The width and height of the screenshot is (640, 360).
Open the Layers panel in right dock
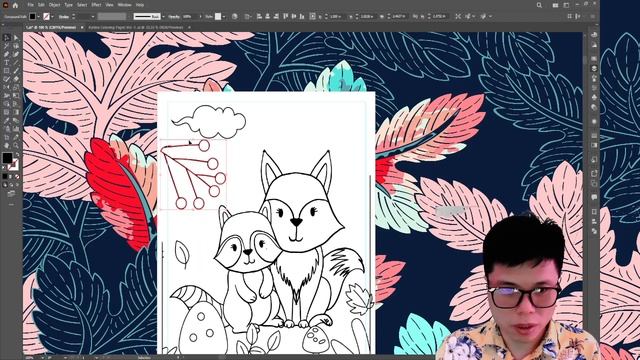point(594,69)
